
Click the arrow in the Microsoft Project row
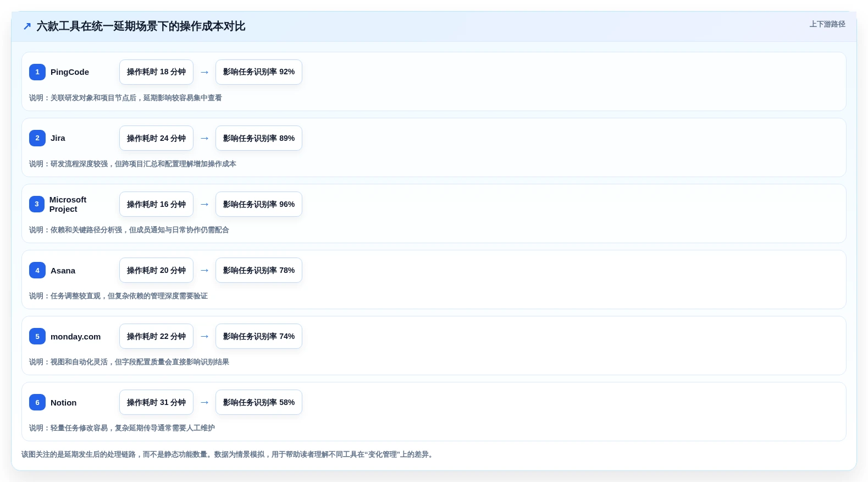(x=204, y=204)
